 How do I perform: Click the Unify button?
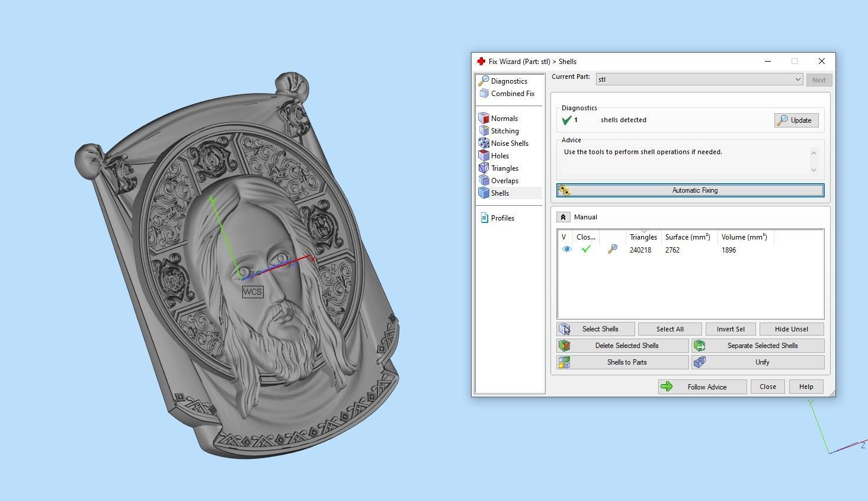click(x=758, y=362)
